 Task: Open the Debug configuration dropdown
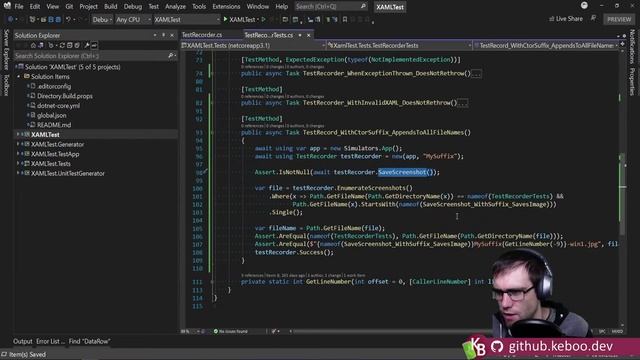102,19
